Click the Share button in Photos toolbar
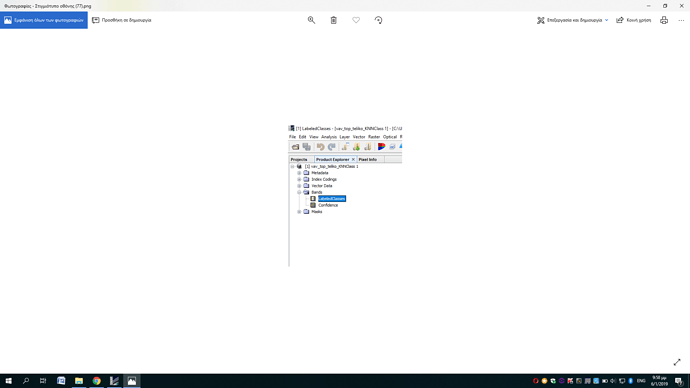 (x=633, y=20)
